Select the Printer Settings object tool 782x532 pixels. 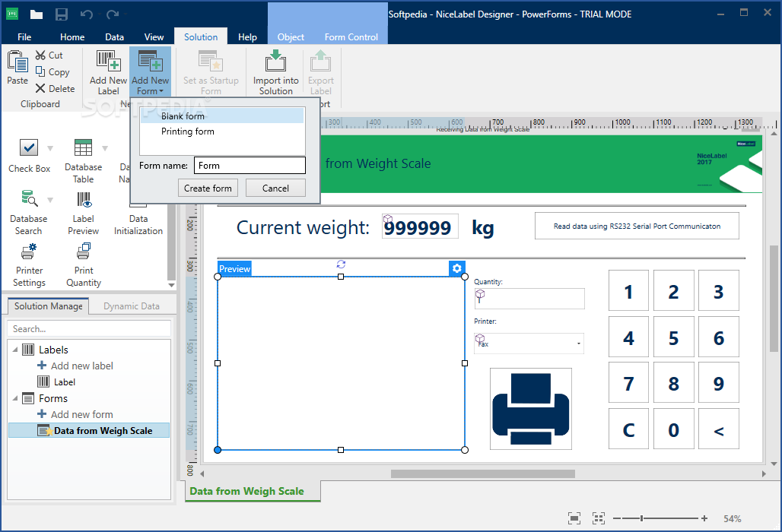(29, 265)
